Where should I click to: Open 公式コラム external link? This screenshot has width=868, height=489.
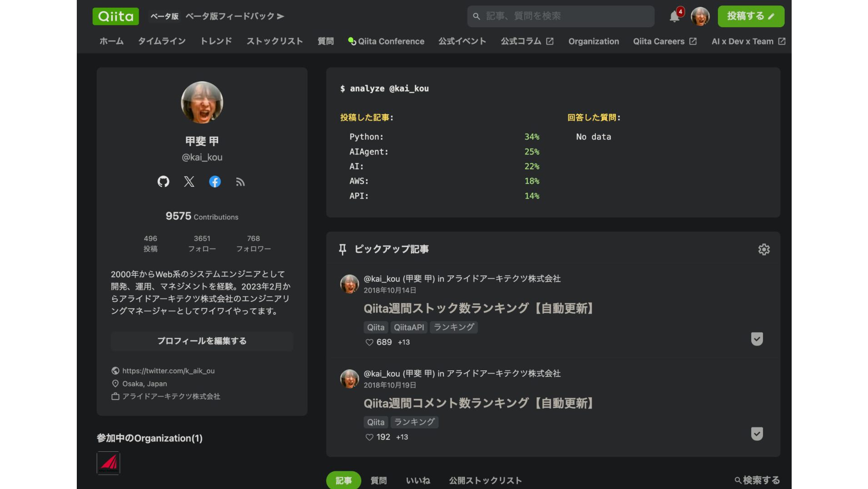click(x=527, y=41)
